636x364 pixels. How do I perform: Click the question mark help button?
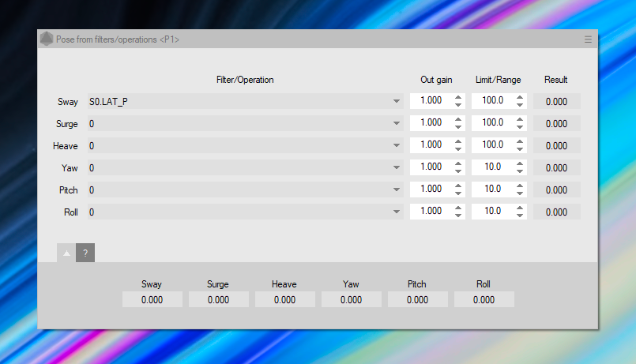pos(85,253)
